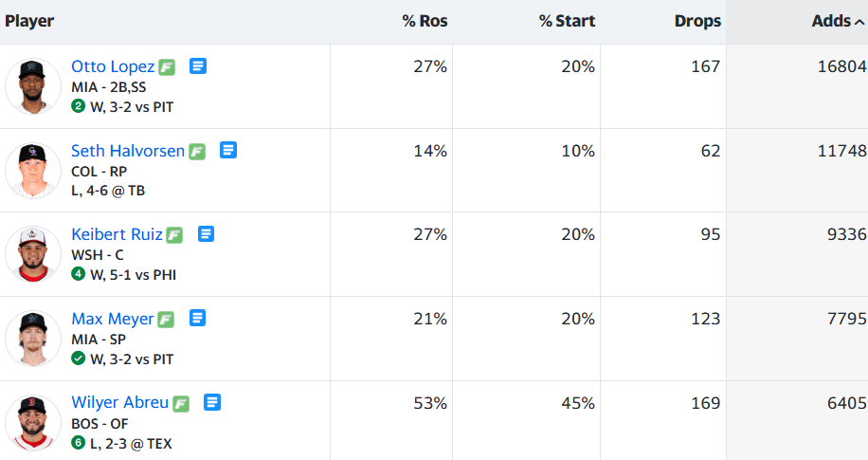The width and height of the screenshot is (868, 460).
Task: Sort by % Ros column header
Action: click(x=425, y=21)
